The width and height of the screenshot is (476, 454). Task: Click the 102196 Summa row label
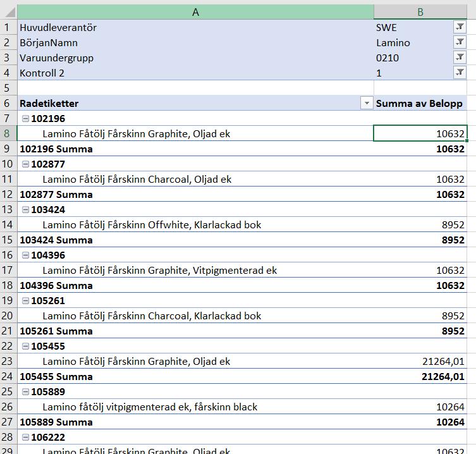coord(56,149)
